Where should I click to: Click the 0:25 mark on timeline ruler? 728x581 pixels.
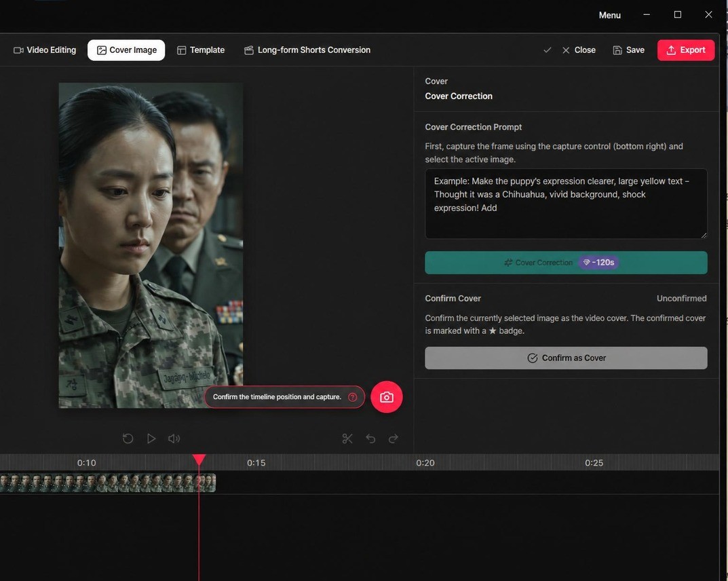594,463
